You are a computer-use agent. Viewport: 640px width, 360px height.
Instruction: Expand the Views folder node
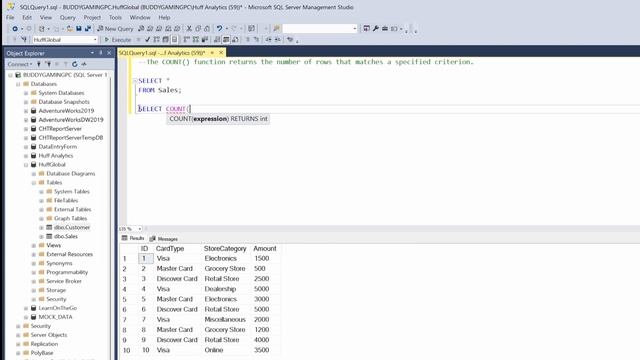click(x=34, y=246)
